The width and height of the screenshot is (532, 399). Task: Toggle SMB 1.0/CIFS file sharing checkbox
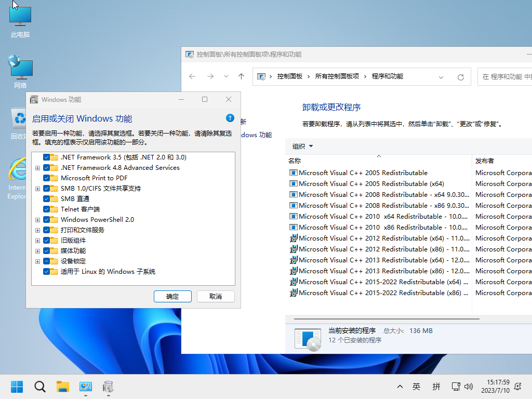tap(46, 188)
